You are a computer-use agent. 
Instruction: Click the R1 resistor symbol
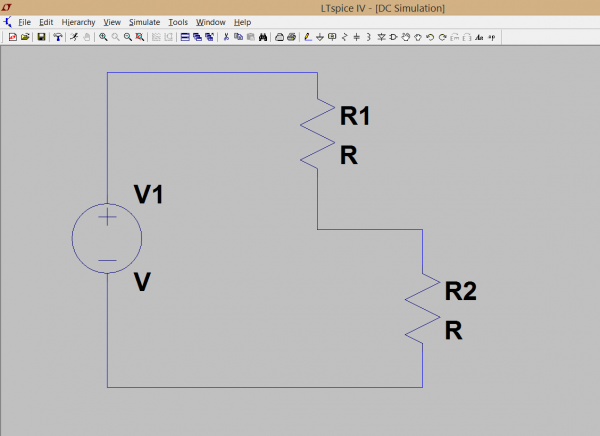click(x=317, y=134)
